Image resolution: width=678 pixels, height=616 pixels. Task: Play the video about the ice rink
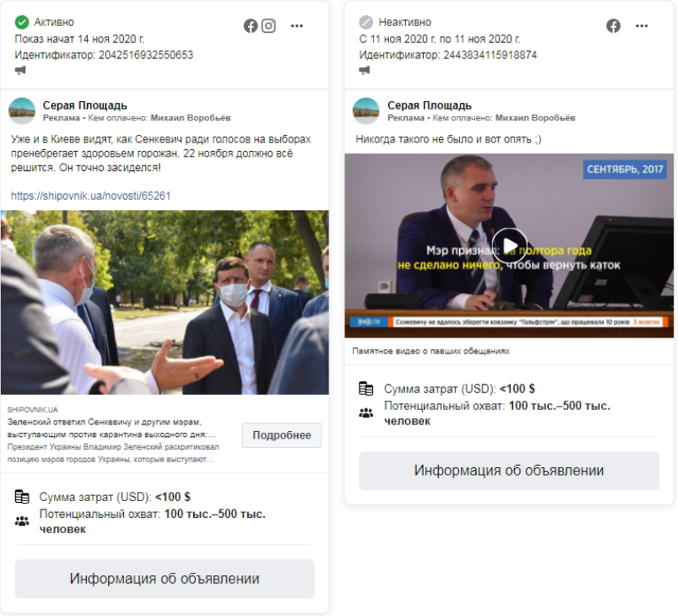click(509, 245)
